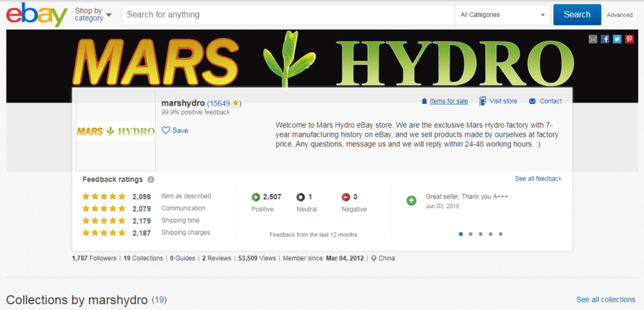Click Collections by marshydro heading

coord(77,300)
